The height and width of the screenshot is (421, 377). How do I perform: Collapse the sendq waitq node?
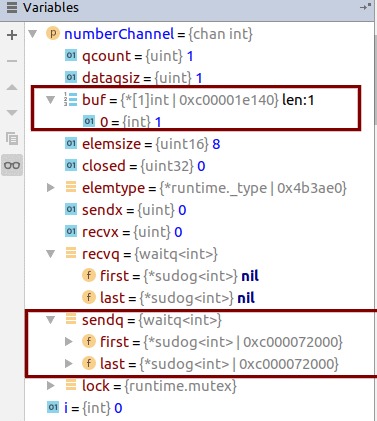[x=51, y=320]
